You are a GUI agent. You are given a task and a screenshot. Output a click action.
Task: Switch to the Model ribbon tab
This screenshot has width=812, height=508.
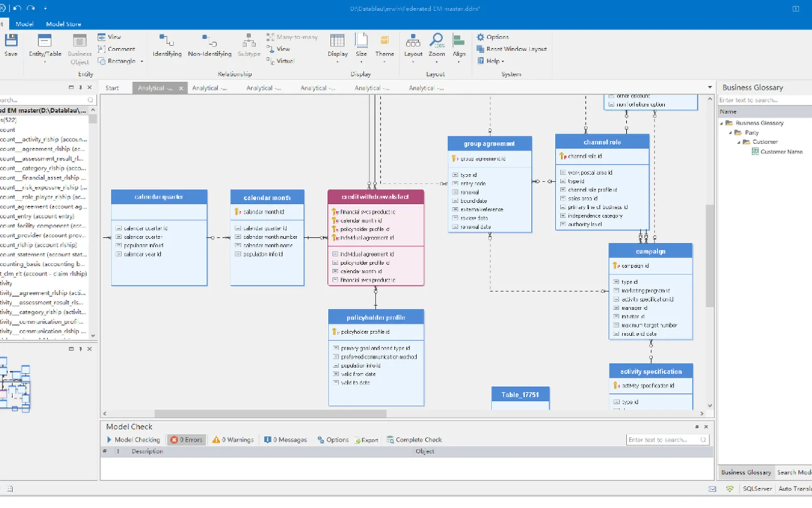coord(24,24)
